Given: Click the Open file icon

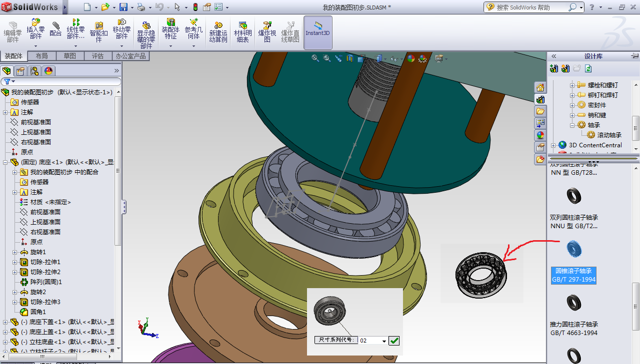Looking at the screenshot, I should tap(104, 7).
